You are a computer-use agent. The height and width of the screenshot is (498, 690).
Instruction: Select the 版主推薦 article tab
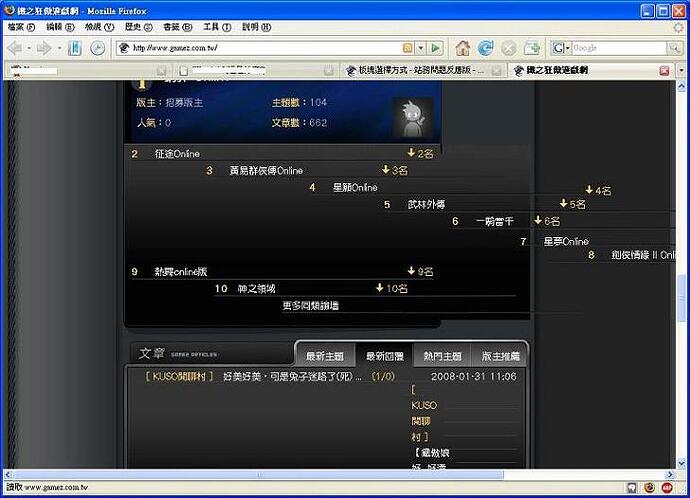[500, 355]
